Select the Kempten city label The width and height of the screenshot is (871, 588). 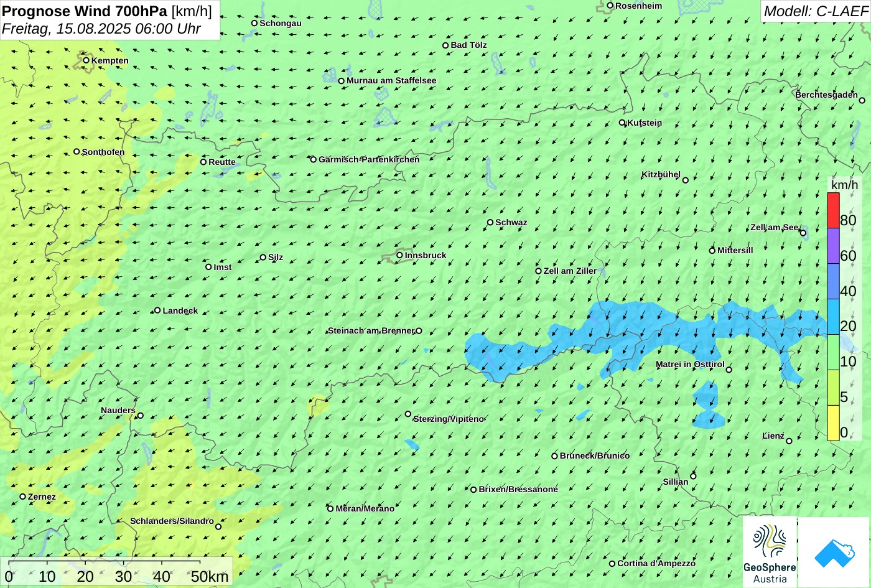coord(110,60)
